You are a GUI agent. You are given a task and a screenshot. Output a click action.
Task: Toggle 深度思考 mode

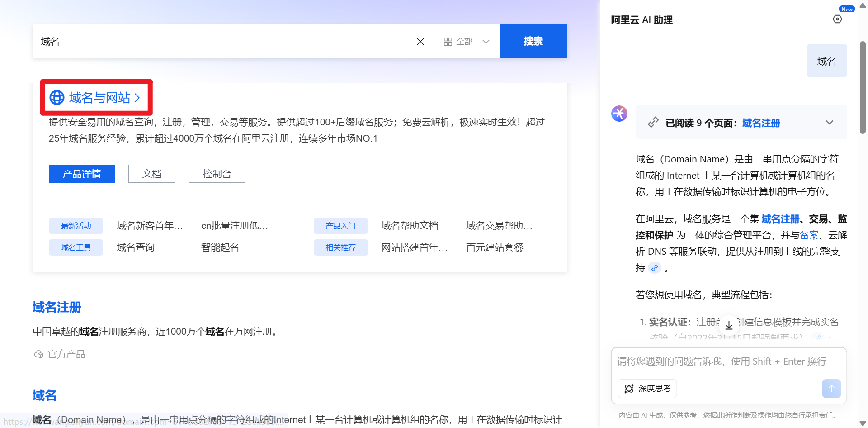coord(647,389)
